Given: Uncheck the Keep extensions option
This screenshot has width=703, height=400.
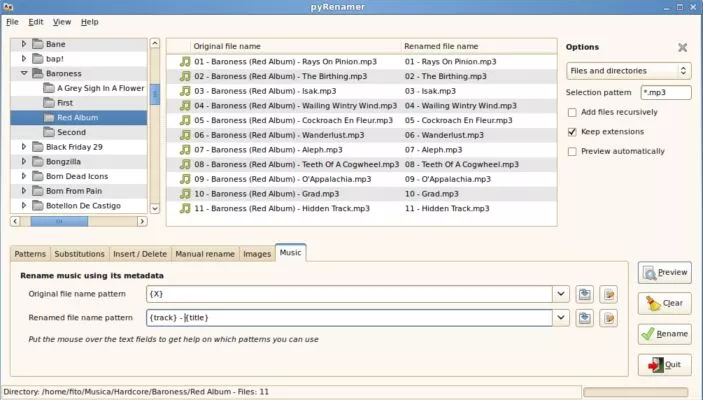Looking at the screenshot, I should point(572,132).
